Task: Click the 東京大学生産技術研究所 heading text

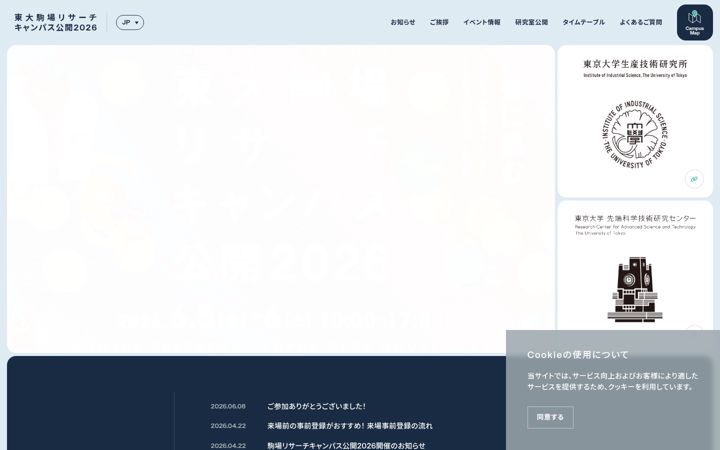Action: [635, 64]
